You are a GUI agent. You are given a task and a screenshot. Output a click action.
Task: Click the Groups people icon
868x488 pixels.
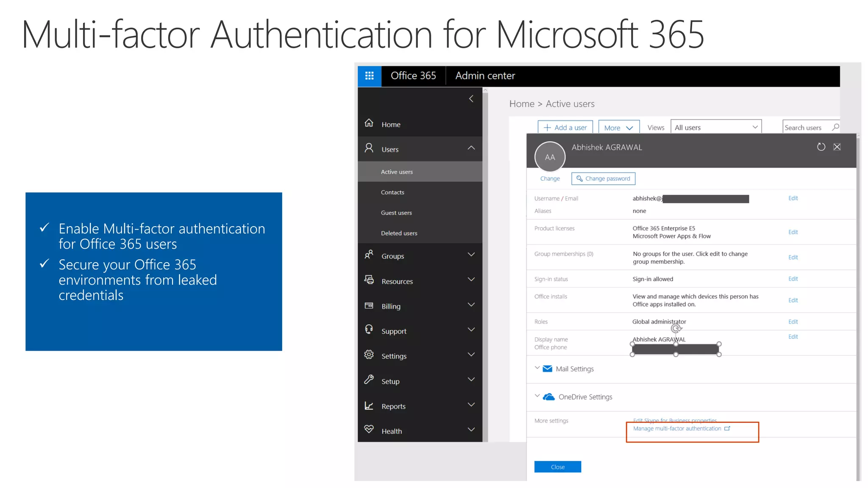[x=369, y=255]
